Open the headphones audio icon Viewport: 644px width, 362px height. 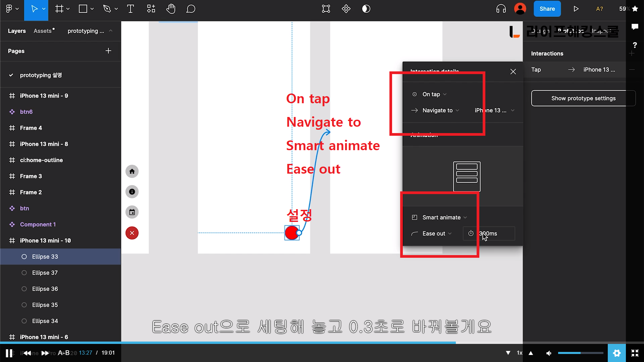point(501,9)
